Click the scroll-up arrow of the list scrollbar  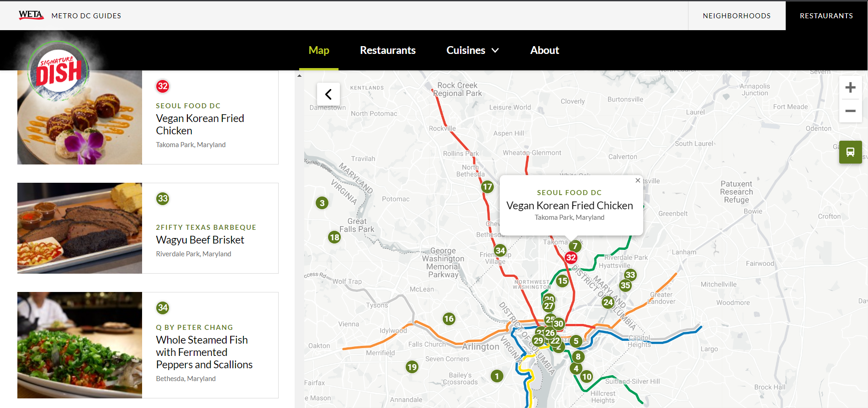pyautogui.click(x=299, y=76)
